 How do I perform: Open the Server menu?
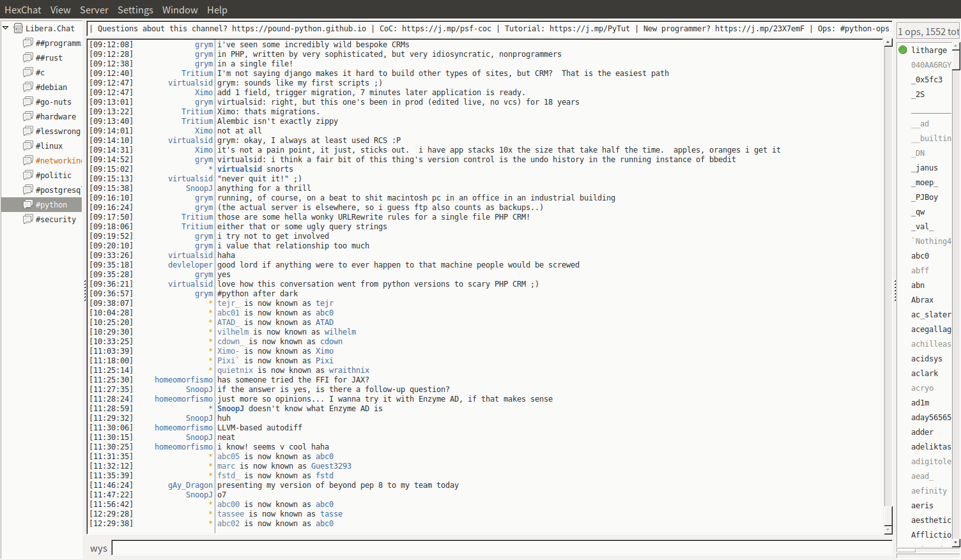click(x=94, y=10)
